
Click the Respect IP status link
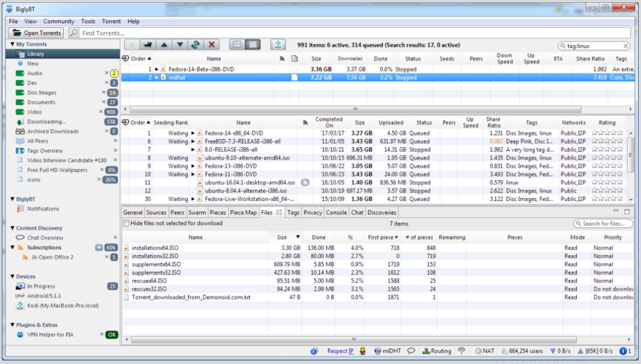(x=340, y=351)
